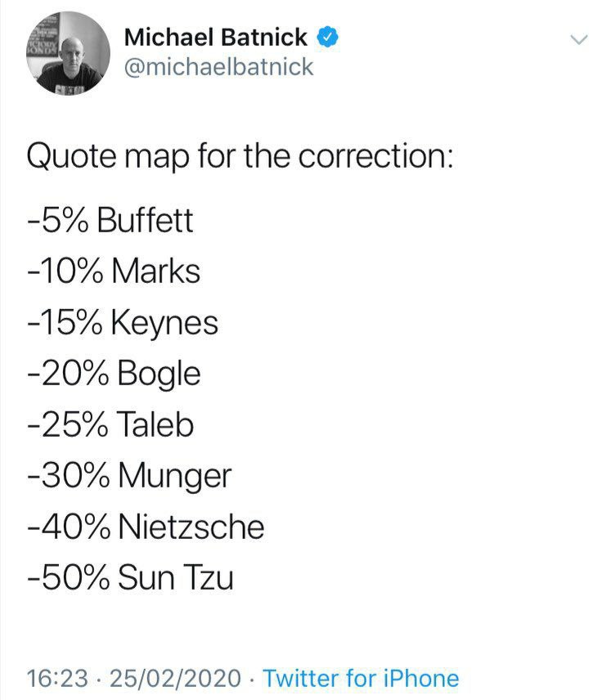Select the '-50% Sun Tzu' line
Viewport: 611px width, 700px height.
tap(130, 578)
